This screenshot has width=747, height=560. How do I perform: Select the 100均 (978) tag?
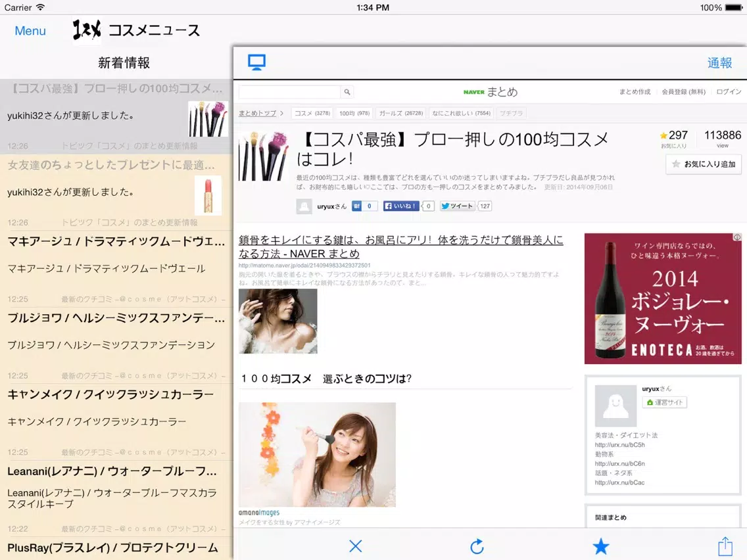[x=354, y=113]
